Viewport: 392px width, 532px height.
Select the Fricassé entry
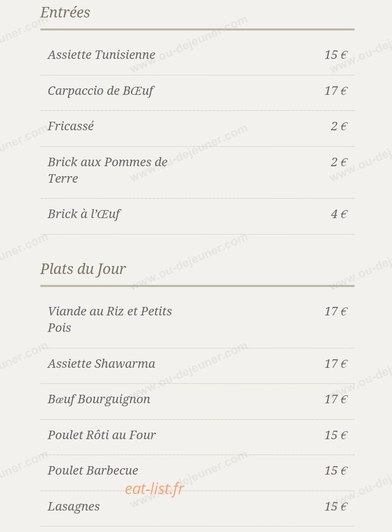coord(70,126)
